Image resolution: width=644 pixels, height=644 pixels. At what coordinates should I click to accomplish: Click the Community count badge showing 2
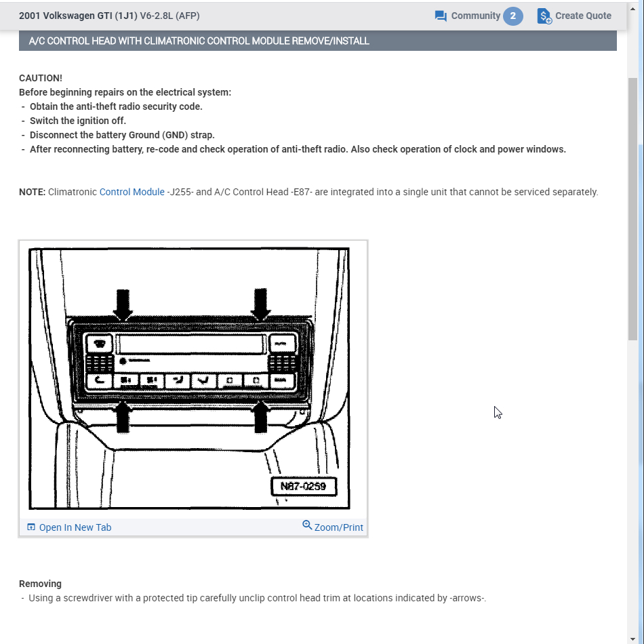(513, 16)
